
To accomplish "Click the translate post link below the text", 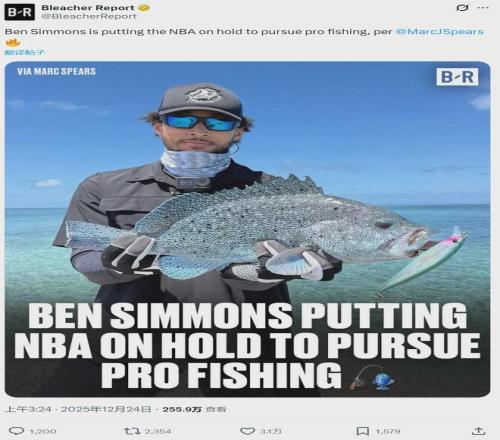I will click(x=25, y=52).
